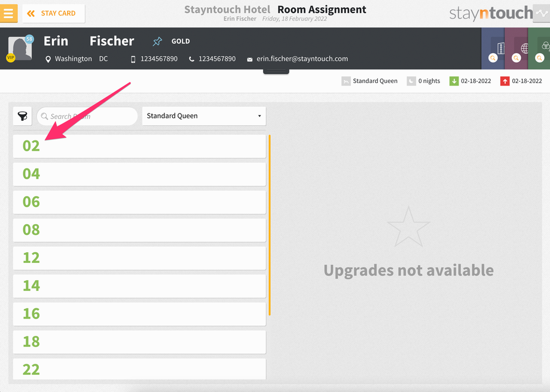Assign room 02

point(139,146)
